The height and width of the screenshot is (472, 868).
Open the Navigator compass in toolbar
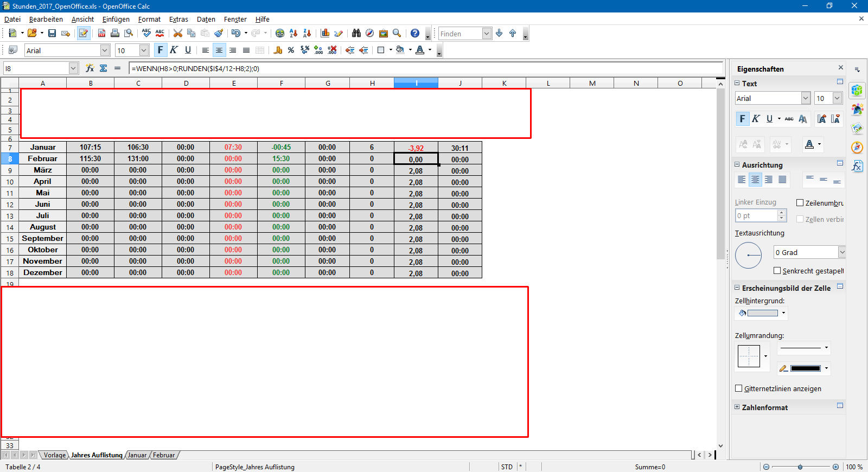click(369, 34)
